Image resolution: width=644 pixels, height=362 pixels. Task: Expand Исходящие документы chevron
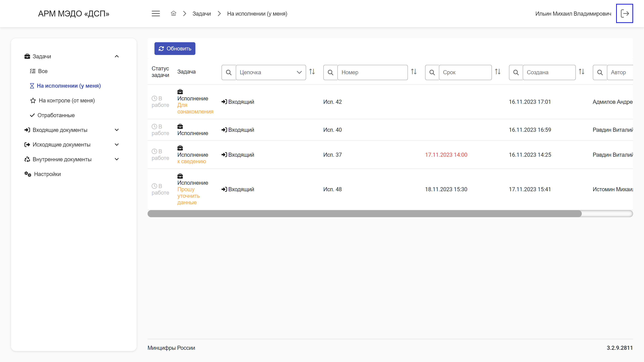coord(117,144)
